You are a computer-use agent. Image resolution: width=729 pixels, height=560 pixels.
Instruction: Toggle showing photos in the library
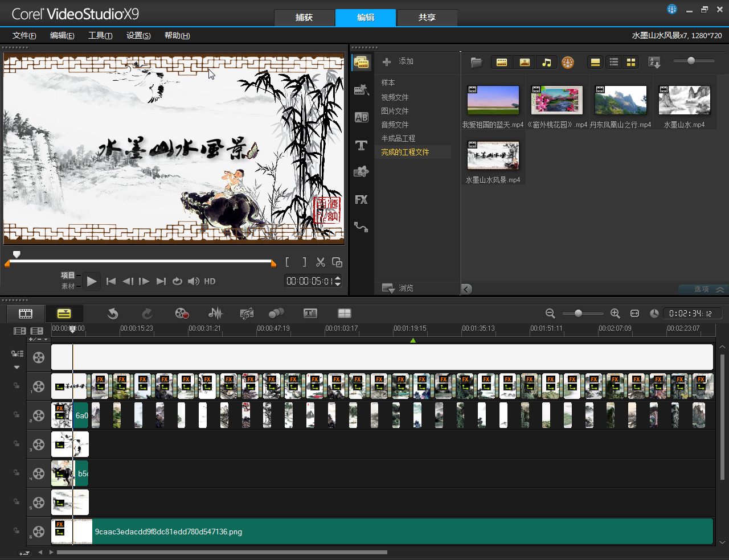tap(525, 63)
